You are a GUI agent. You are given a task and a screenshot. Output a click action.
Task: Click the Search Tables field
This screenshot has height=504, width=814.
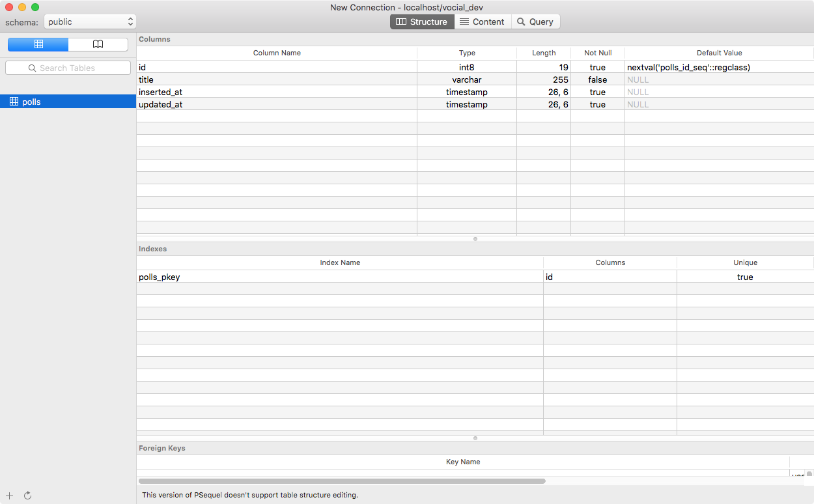click(68, 68)
